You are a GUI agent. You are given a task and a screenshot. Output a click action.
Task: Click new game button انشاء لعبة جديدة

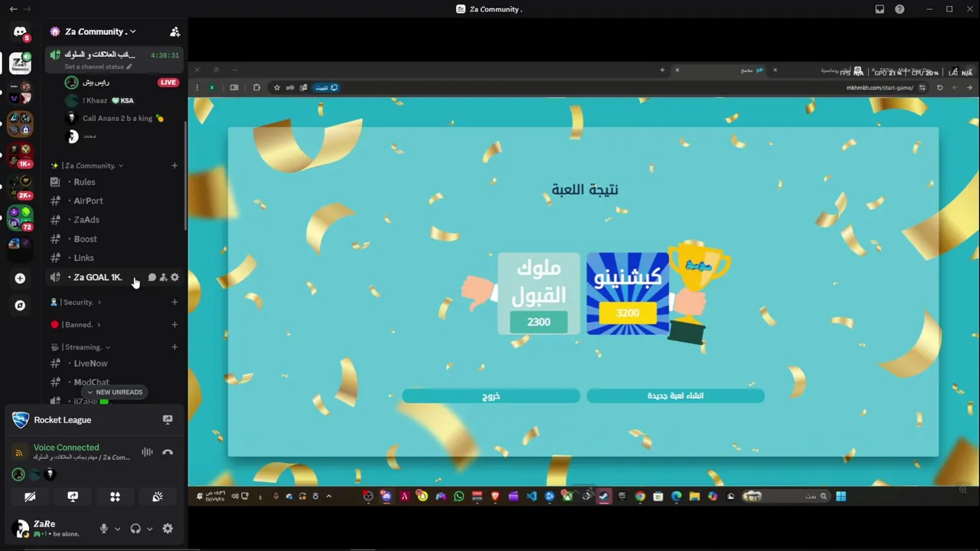675,396
